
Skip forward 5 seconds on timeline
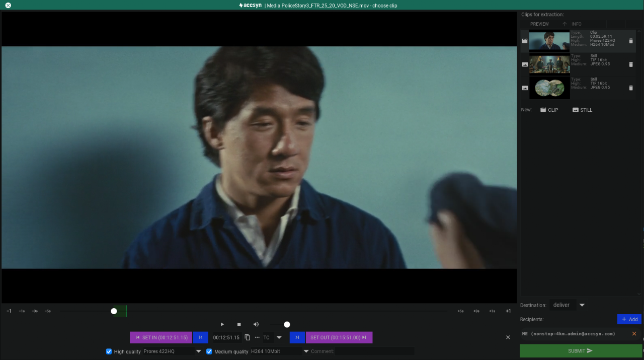pos(460,311)
